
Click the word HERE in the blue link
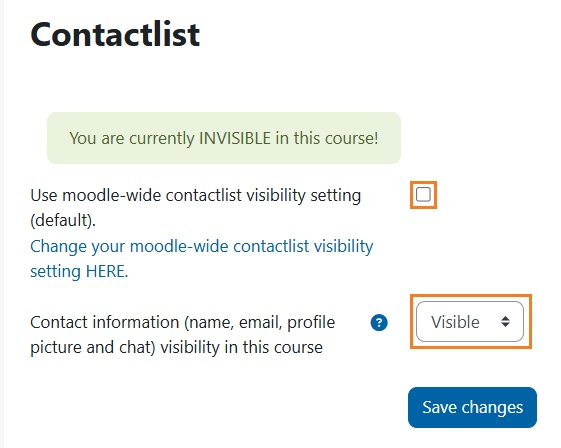(x=106, y=271)
